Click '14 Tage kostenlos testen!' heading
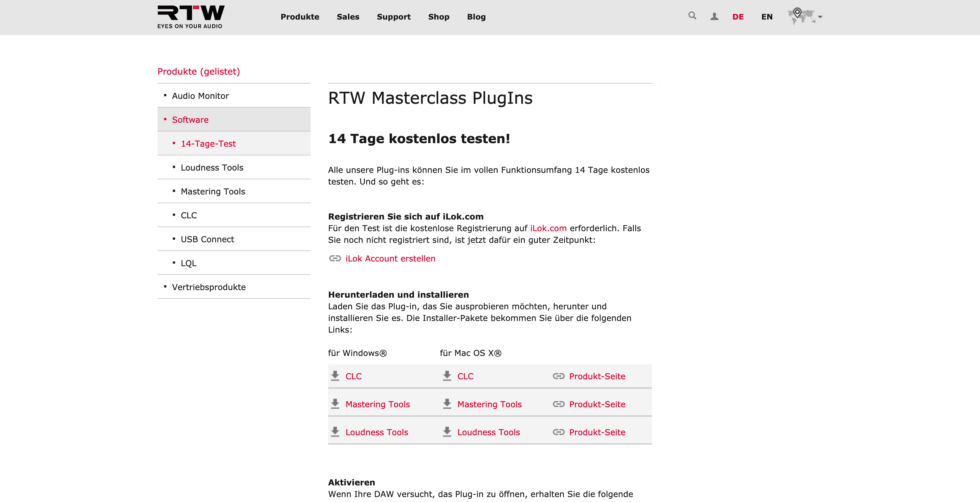The width and height of the screenshot is (980, 502). click(x=419, y=139)
